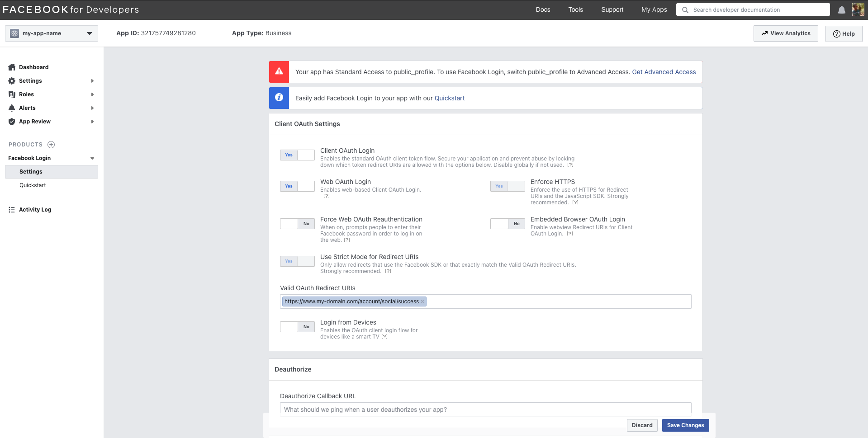This screenshot has height=438, width=868.
Task: Click the notifications bell icon
Action: [x=841, y=10]
